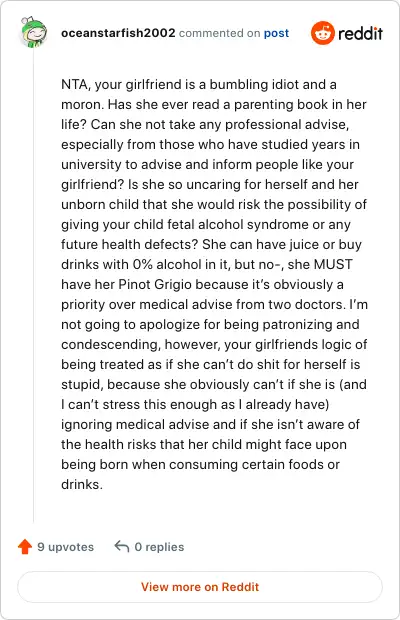Collapse the comment using the vertical thread line
Screen dimensions: 400x620
tap(33, 285)
